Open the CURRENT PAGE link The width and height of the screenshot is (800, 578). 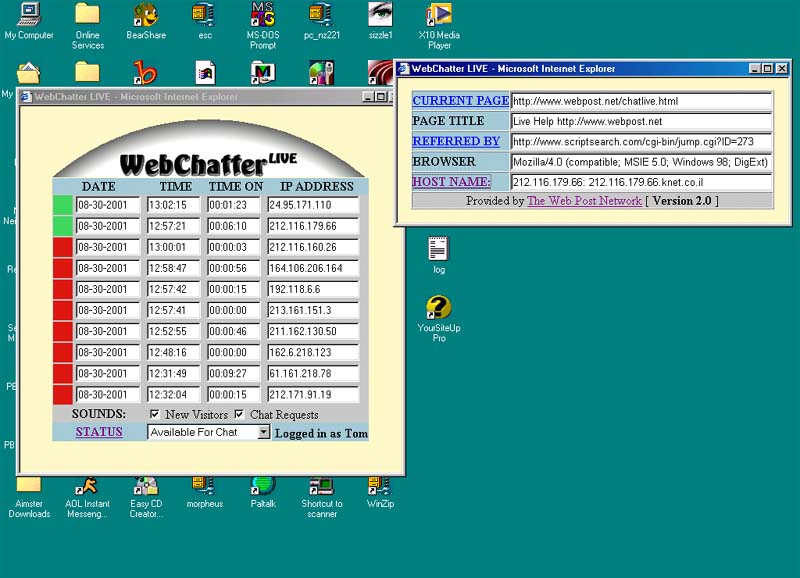coord(460,100)
